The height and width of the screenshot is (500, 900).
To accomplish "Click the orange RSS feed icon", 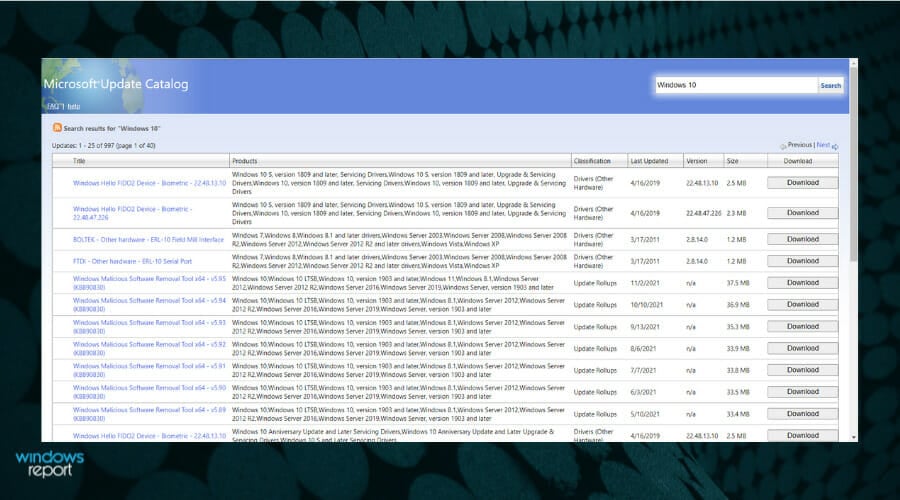I will (x=57, y=127).
